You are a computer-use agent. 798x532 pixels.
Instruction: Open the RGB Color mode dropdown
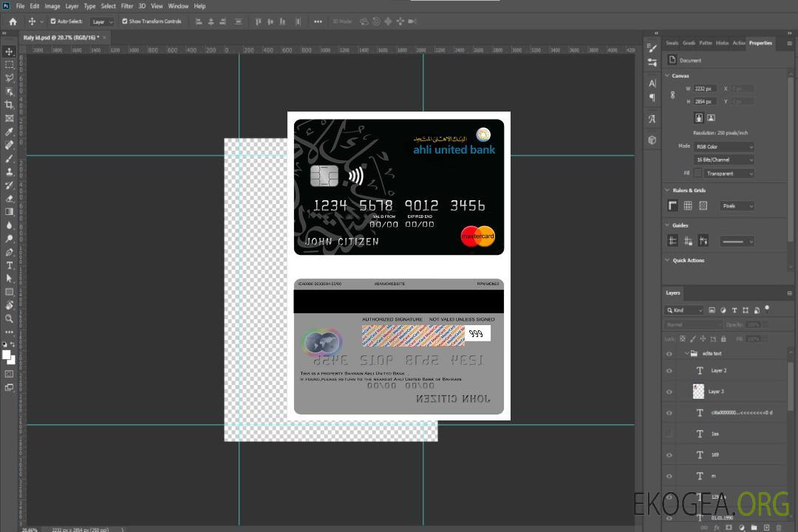pyautogui.click(x=723, y=146)
